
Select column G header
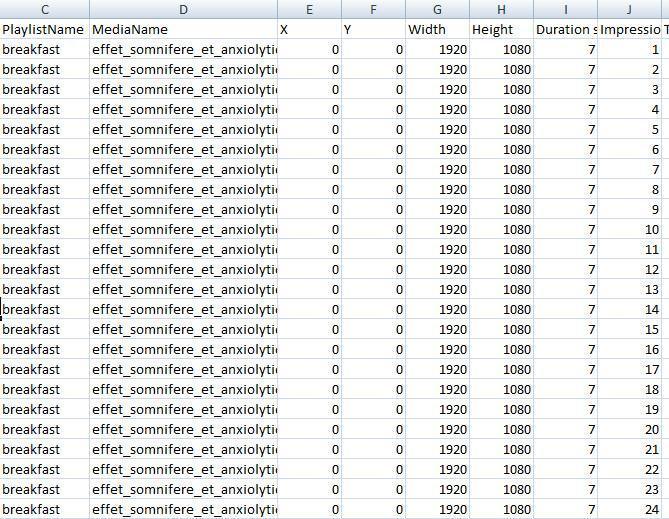tap(437, 9)
